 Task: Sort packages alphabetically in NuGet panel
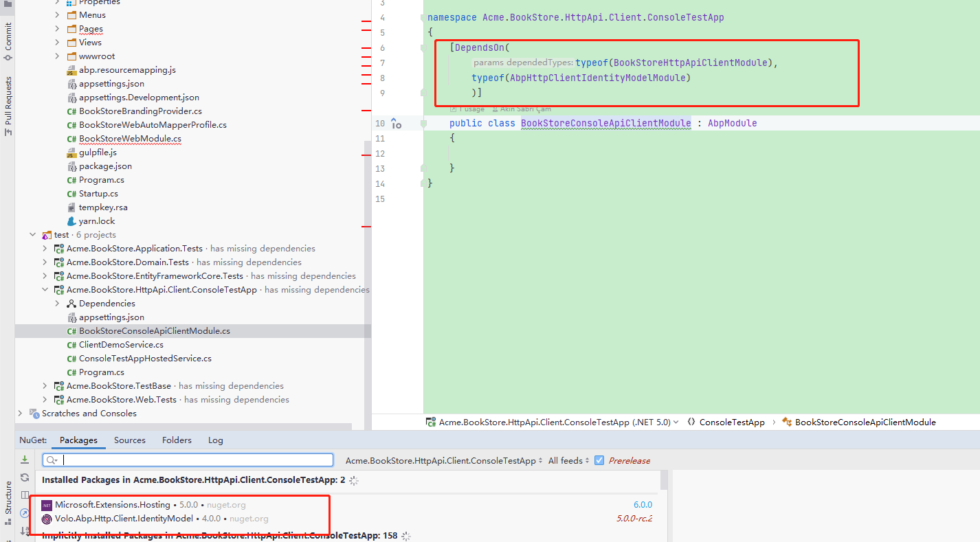pyautogui.click(x=24, y=529)
